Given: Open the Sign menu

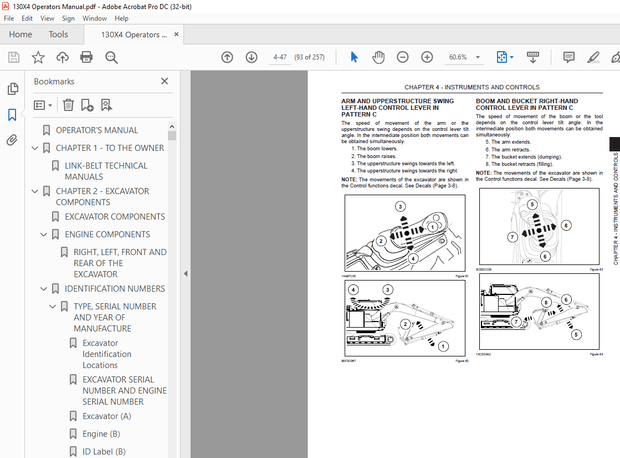Looking at the screenshot, I should 68,18.
